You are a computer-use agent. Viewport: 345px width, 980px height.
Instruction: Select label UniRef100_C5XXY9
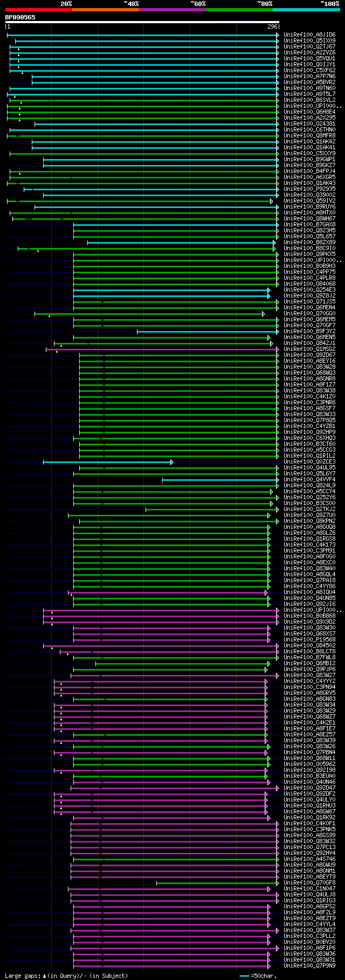coord(309,154)
